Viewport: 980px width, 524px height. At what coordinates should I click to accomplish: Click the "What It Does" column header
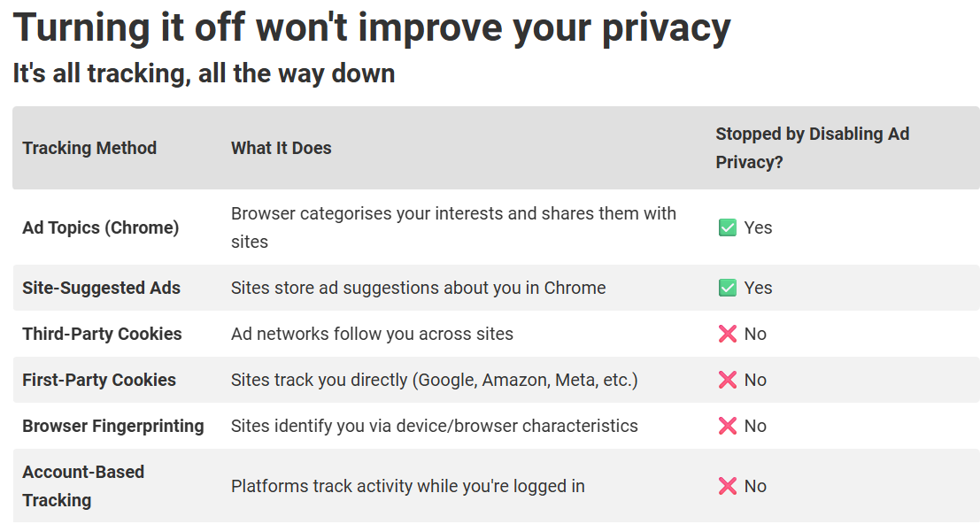[282, 148]
